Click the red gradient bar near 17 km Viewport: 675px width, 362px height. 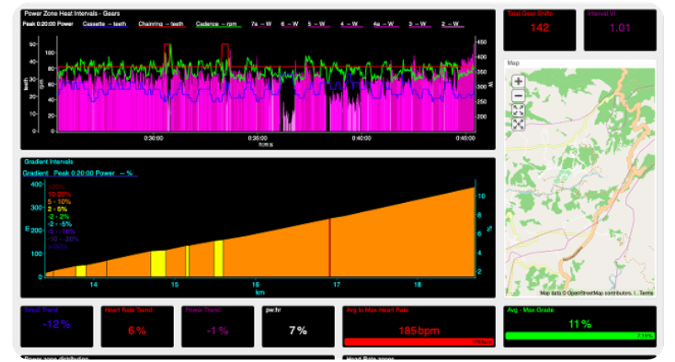(330, 248)
